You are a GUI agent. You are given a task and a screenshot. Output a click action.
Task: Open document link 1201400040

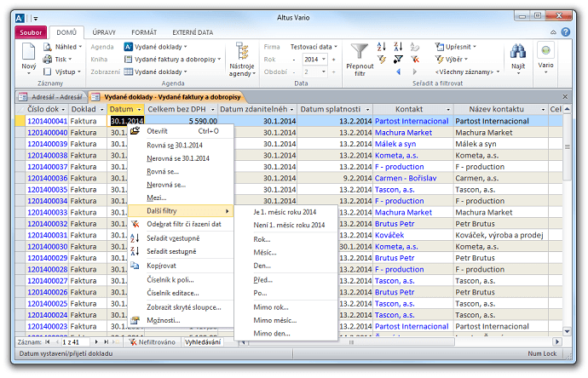click(47, 133)
